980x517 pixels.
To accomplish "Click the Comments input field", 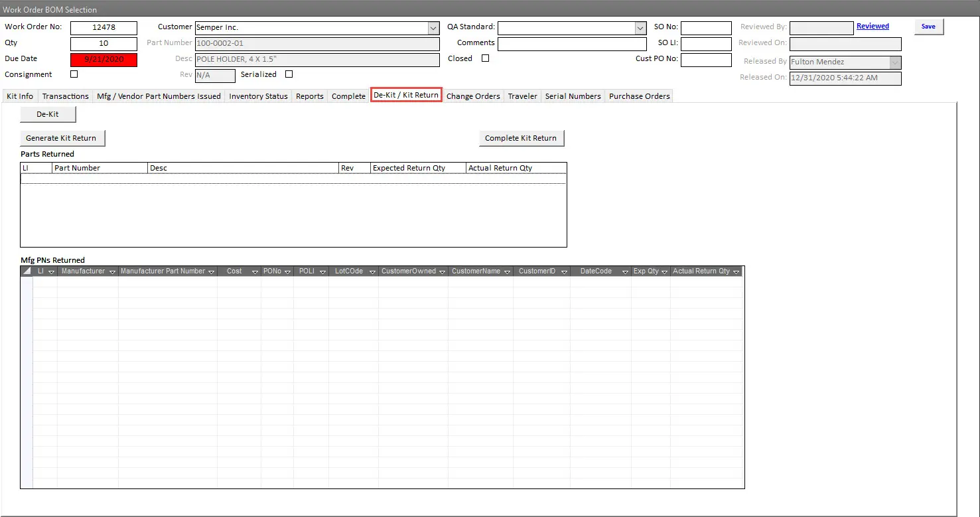I will pos(571,44).
